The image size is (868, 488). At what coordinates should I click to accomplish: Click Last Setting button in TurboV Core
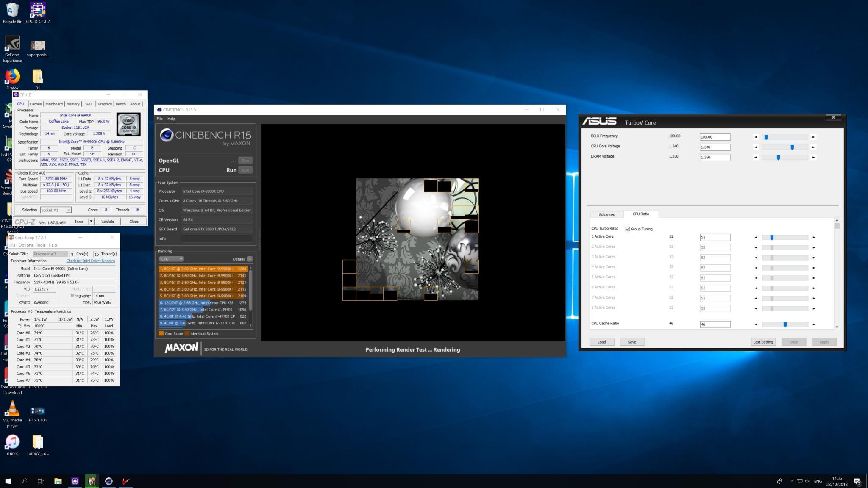[x=763, y=342]
